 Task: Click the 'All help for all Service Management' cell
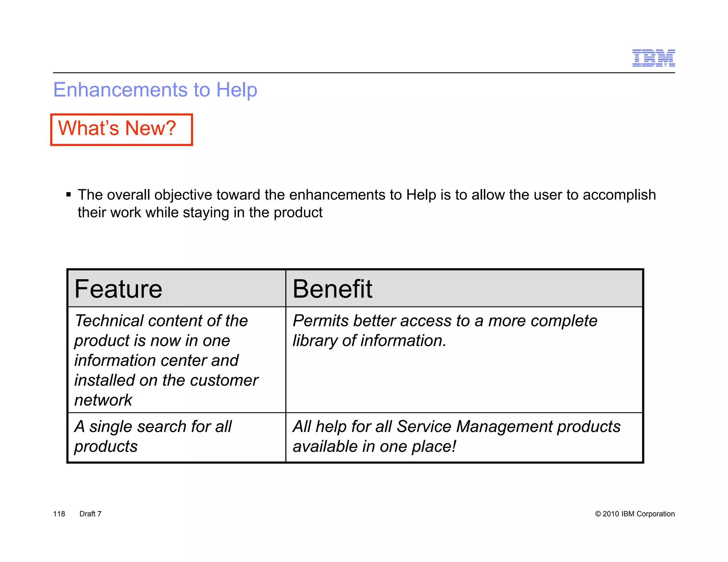pyautogui.click(x=464, y=437)
